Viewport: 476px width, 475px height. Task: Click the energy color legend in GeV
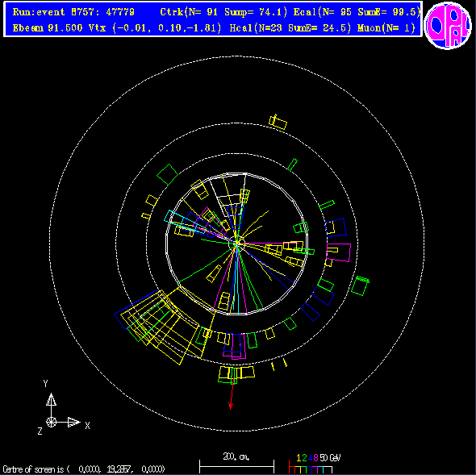pos(315,464)
